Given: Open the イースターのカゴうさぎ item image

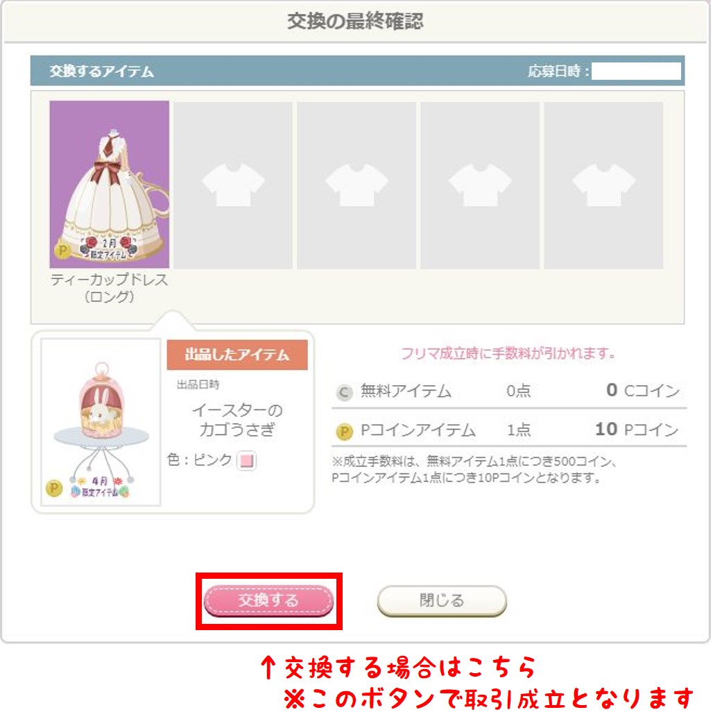Looking at the screenshot, I should click(101, 423).
